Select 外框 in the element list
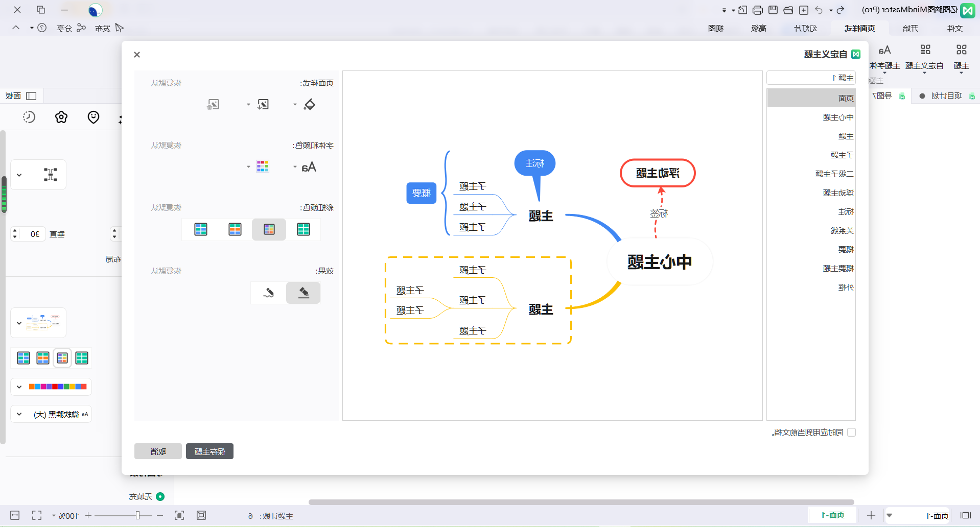The width and height of the screenshot is (980, 527). pos(811,288)
